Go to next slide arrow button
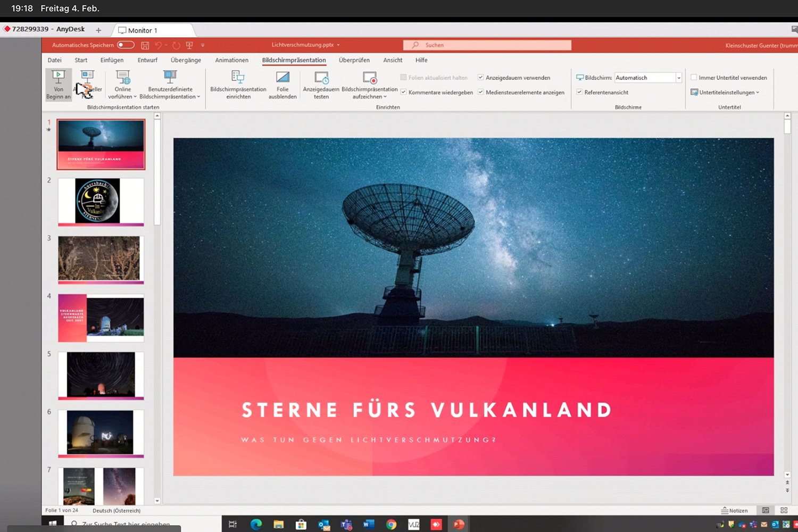 787,491
